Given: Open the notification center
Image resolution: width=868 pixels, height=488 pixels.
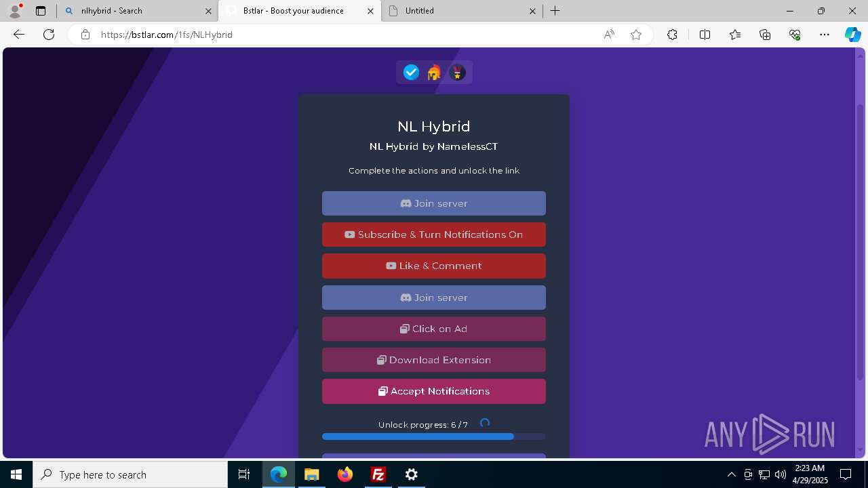Looking at the screenshot, I should [846, 474].
